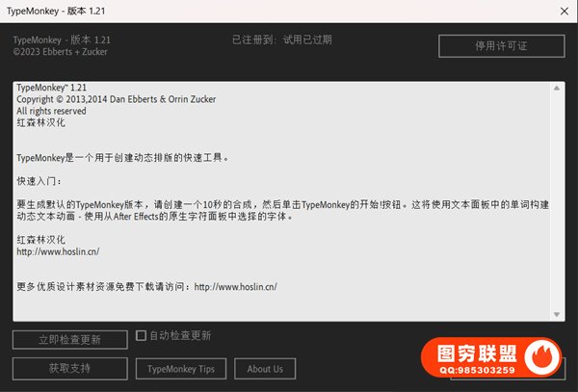
Task: Click the ©2023 Ebberts + Zucker header label
Action: tap(62, 53)
